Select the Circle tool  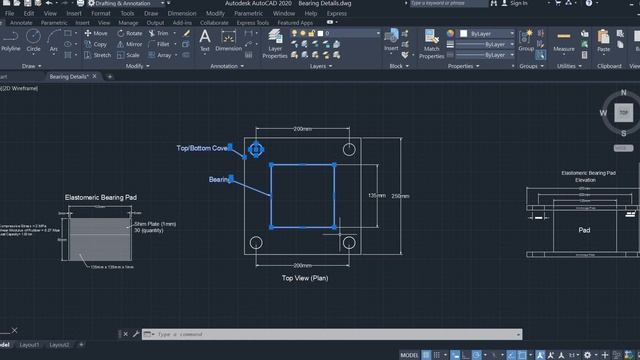[33, 41]
